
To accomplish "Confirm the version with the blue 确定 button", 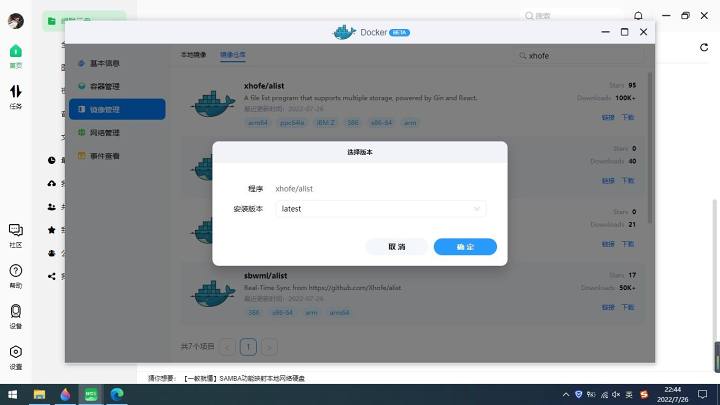I will [465, 247].
